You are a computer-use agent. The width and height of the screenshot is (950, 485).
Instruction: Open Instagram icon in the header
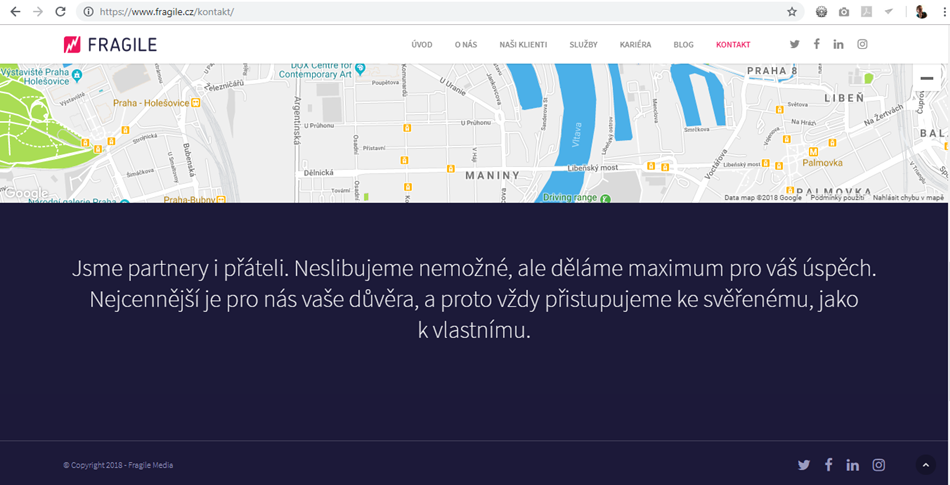point(862,44)
